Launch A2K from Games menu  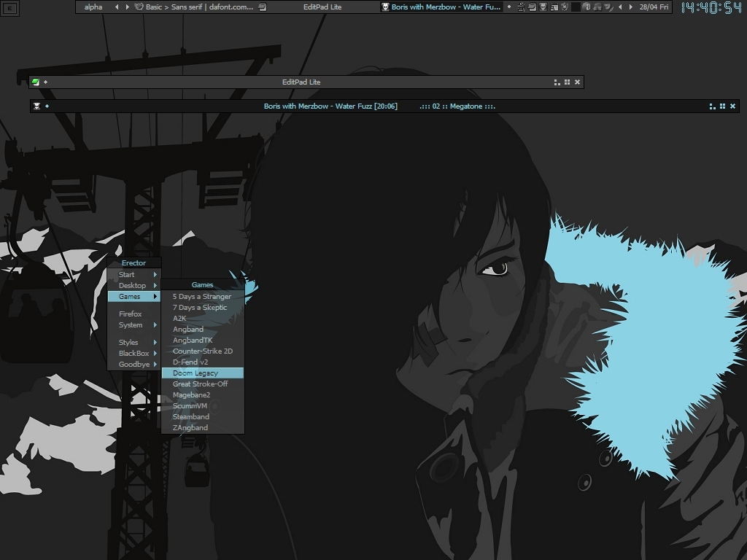coord(203,318)
